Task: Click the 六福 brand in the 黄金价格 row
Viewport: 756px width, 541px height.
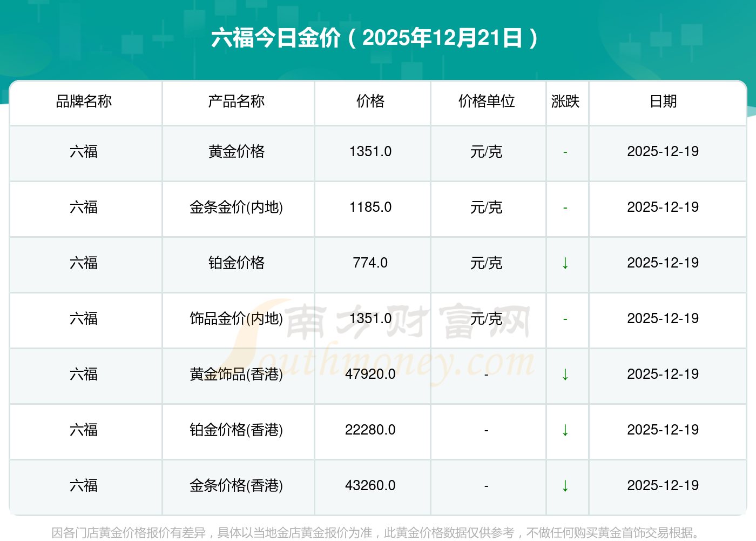Action: click(x=84, y=152)
